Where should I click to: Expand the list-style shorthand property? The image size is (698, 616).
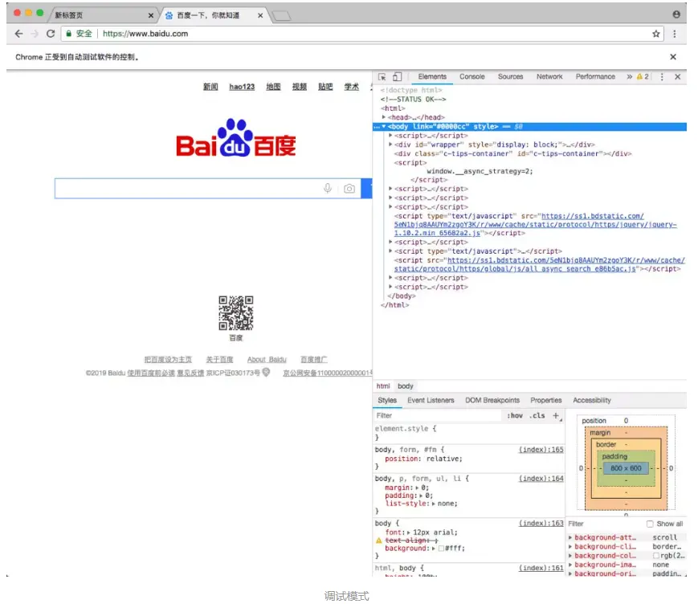pos(433,504)
